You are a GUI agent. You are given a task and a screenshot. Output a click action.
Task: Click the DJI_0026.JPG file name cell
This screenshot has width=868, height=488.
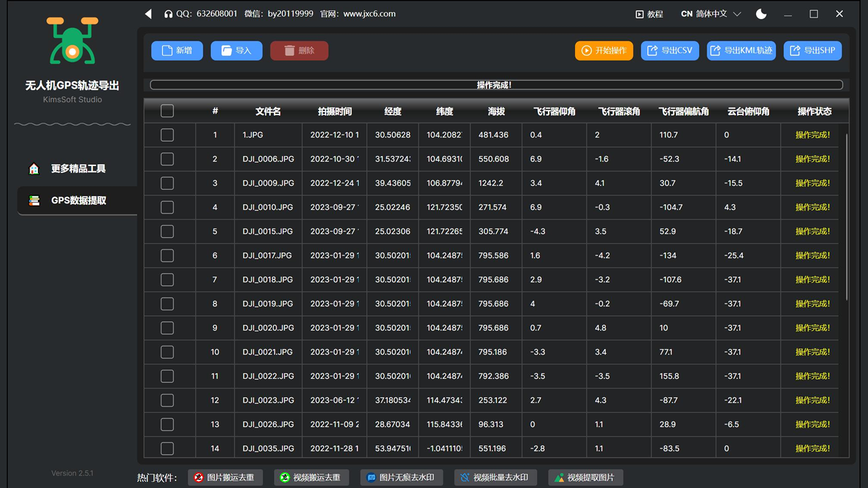[x=269, y=424]
